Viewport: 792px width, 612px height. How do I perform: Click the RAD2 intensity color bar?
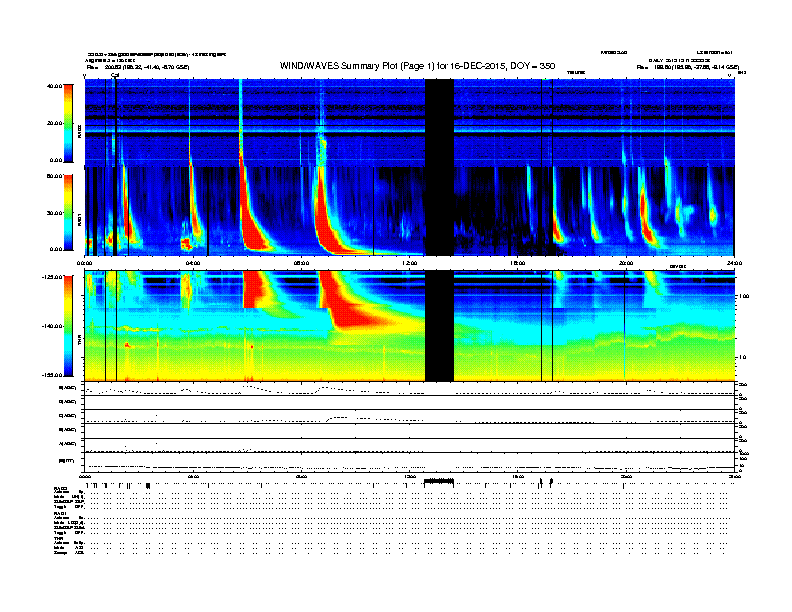(68, 123)
